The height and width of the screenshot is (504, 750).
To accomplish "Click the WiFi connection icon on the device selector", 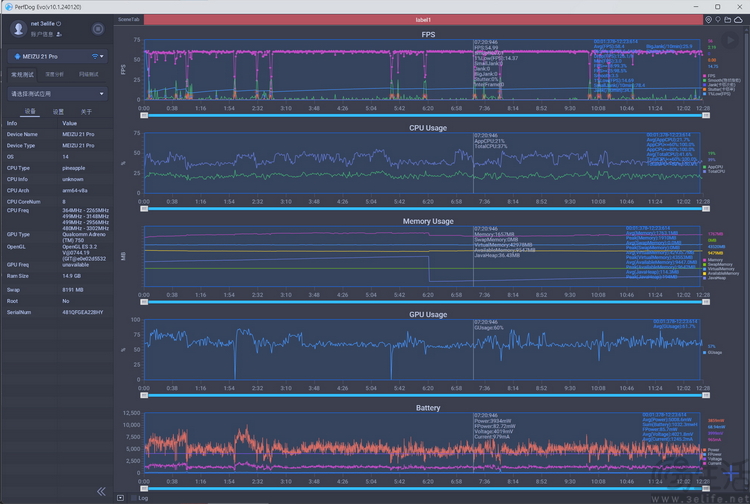I will [95, 56].
